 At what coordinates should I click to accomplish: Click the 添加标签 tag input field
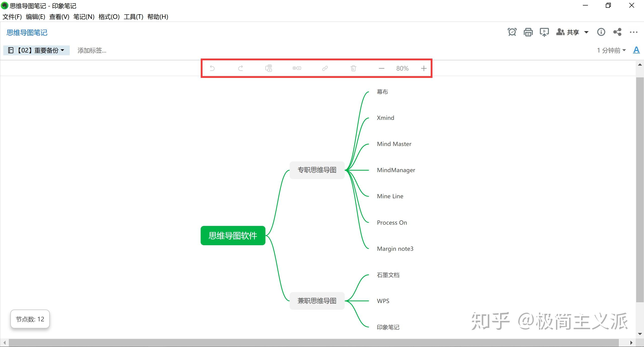tap(92, 50)
